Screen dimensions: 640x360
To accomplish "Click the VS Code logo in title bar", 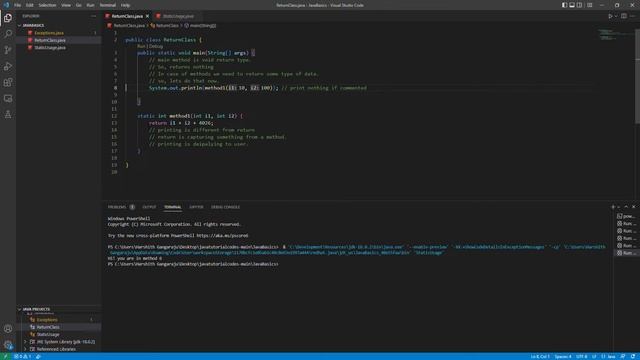I will [x=6, y=5].
